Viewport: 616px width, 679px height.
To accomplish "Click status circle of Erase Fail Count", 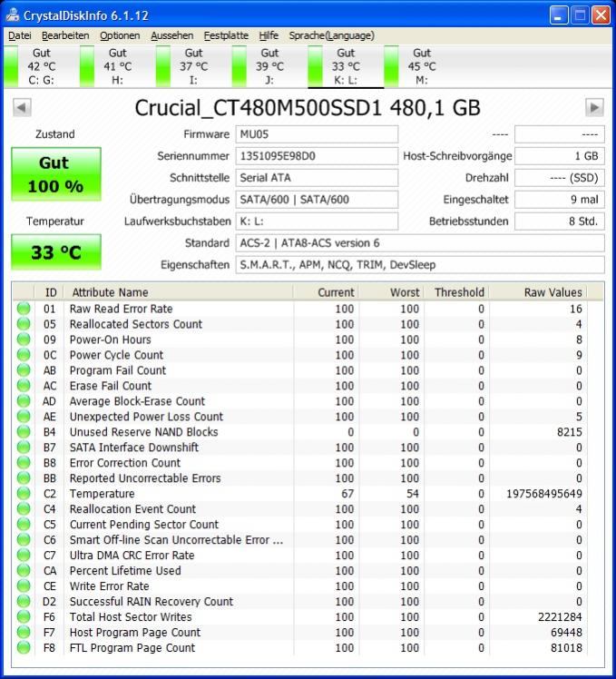I will (x=24, y=386).
